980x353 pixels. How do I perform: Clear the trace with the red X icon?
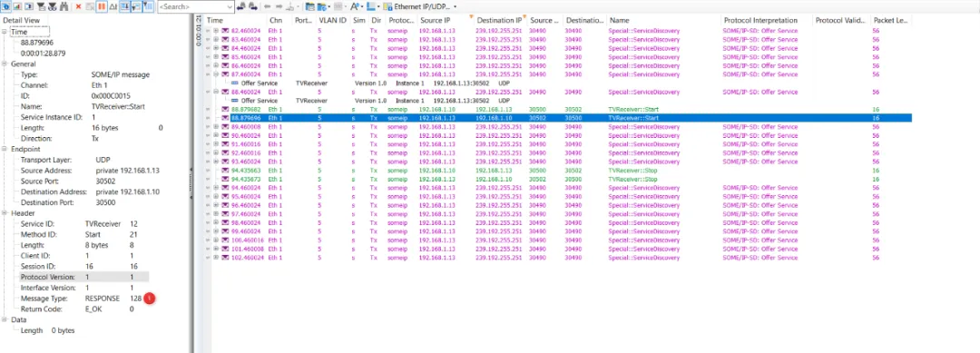[x=78, y=6]
